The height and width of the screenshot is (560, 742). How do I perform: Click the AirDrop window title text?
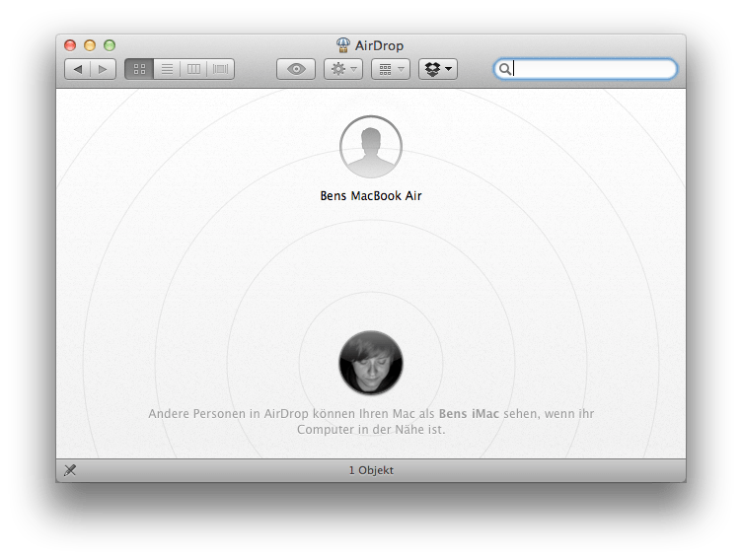click(x=379, y=46)
